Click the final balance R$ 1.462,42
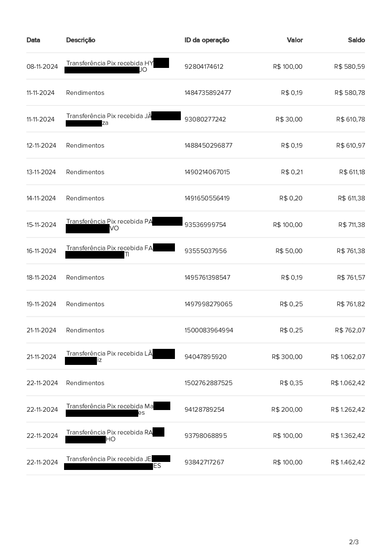 [x=348, y=462]
